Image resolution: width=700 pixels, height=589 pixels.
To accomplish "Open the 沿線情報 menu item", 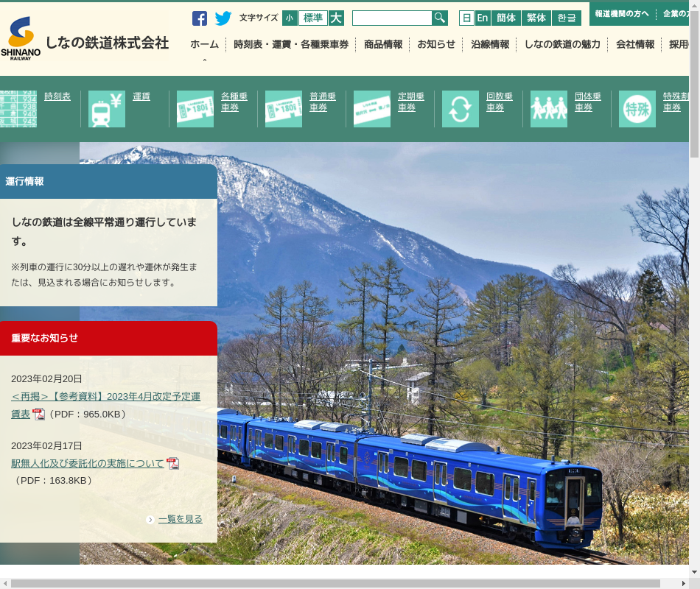I will [x=490, y=44].
